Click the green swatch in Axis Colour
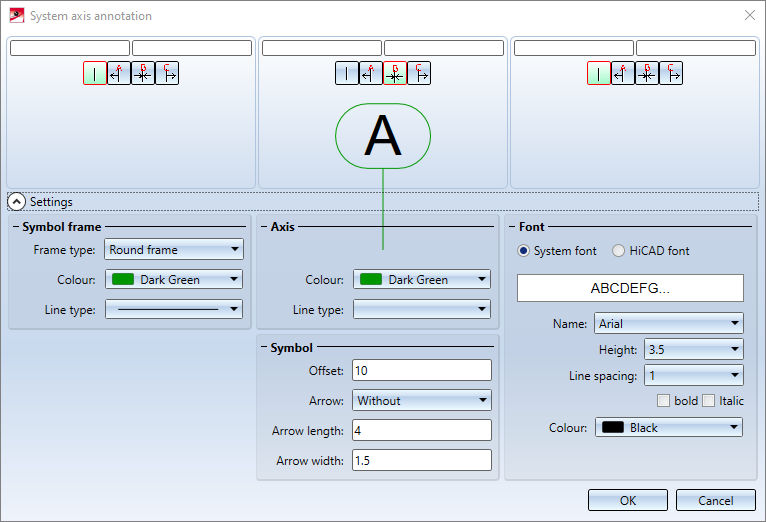766x522 pixels. 371,279
